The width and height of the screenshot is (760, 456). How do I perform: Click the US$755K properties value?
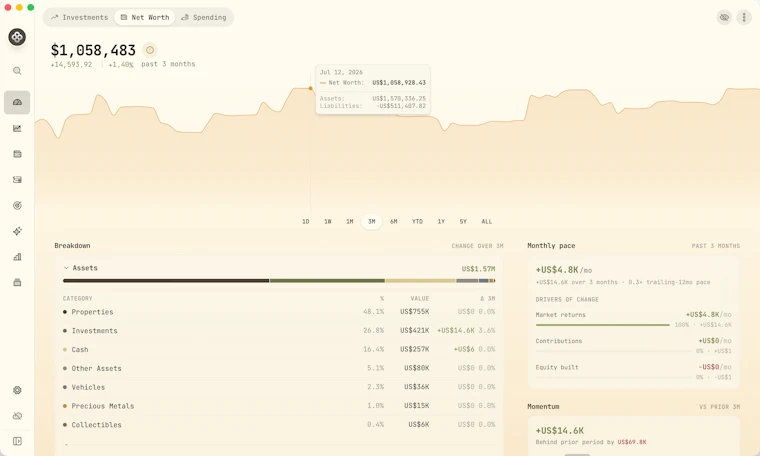tap(414, 312)
